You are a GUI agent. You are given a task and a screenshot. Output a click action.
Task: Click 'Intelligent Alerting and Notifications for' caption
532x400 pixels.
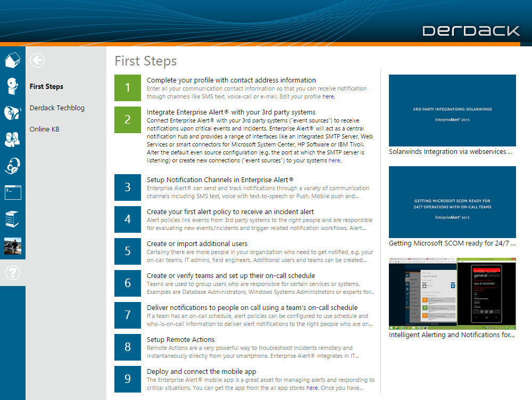[x=452, y=335]
